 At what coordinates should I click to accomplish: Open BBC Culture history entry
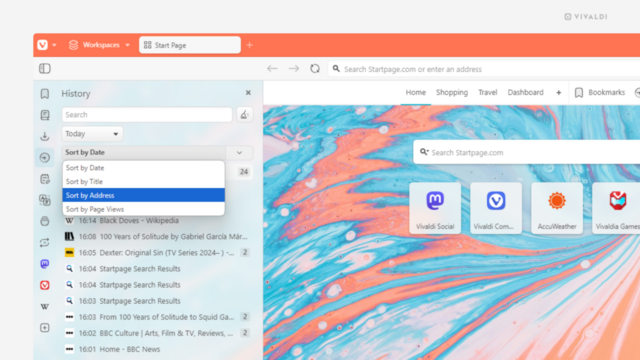[157, 333]
